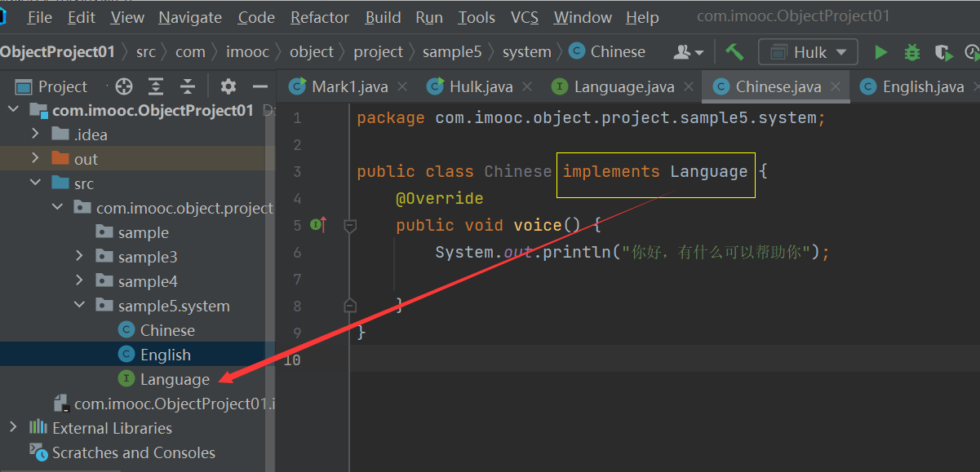Viewport: 980px width, 472px height.
Task: Click the sample5 breadcrumb in navigation bar
Action: 452,52
